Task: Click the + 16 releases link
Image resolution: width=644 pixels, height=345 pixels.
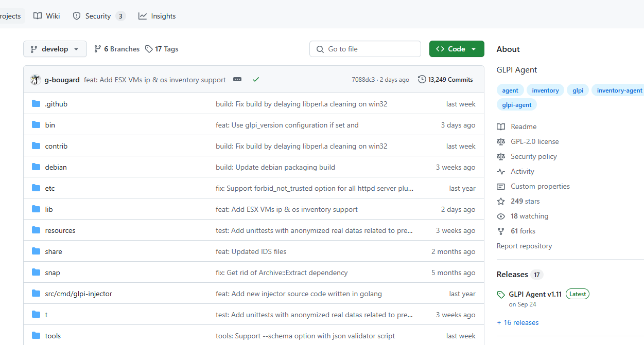Action: point(517,322)
